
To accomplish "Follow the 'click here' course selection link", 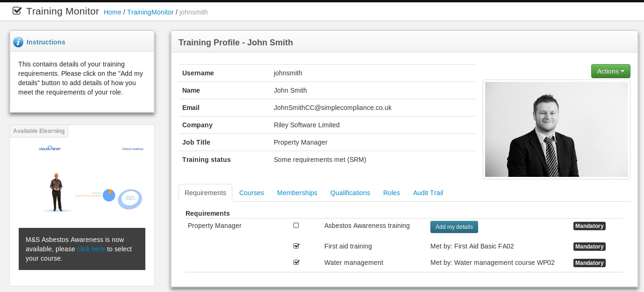I will pos(91,249).
